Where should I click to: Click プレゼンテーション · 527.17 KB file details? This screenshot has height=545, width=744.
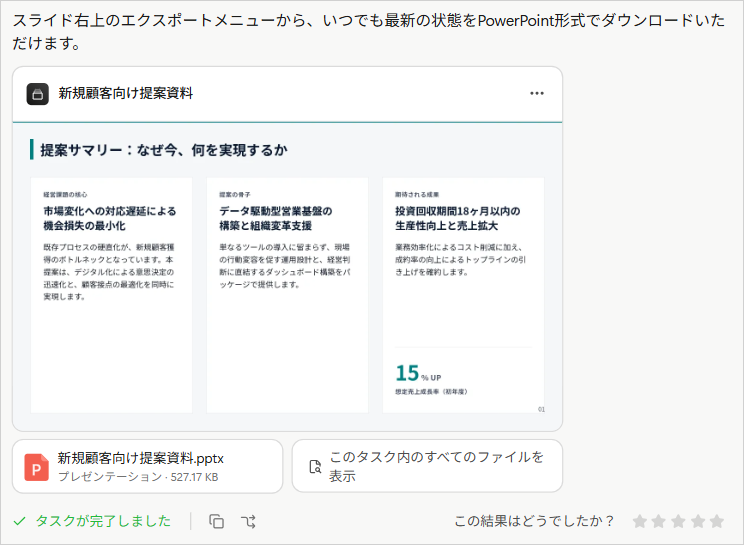click(x=138, y=477)
